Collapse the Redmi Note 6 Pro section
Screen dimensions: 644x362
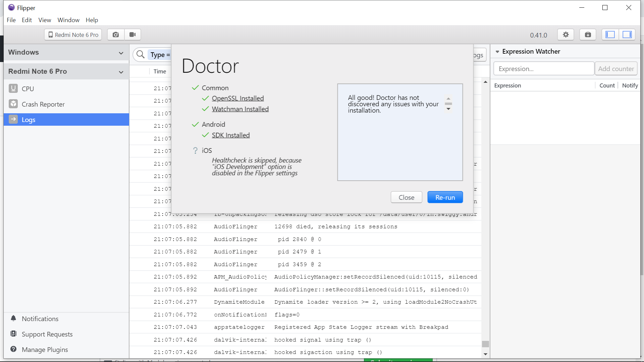(x=121, y=72)
